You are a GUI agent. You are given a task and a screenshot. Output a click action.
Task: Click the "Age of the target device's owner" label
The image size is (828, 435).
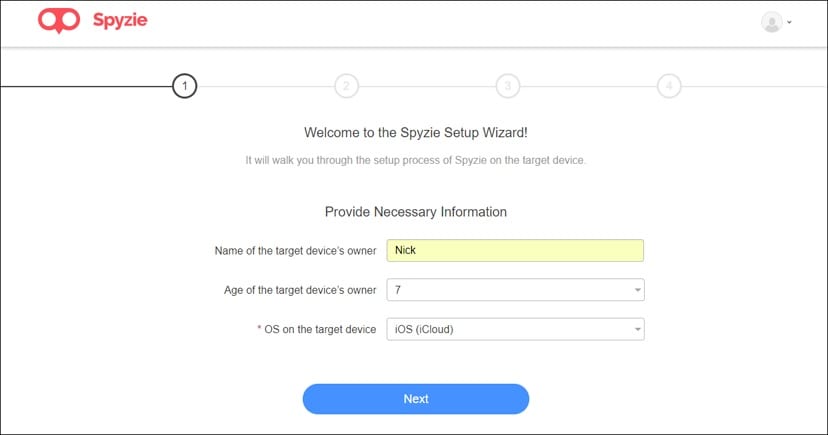point(300,290)
